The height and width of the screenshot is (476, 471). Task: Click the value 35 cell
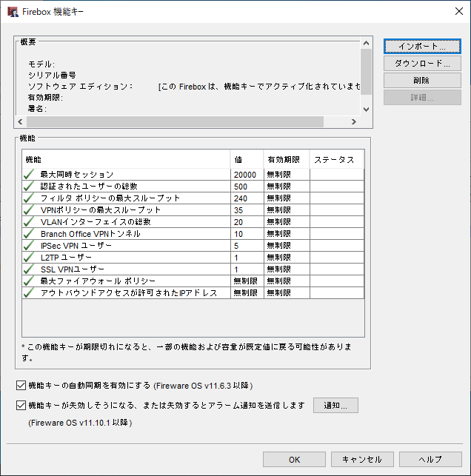[x=247, y=210]
